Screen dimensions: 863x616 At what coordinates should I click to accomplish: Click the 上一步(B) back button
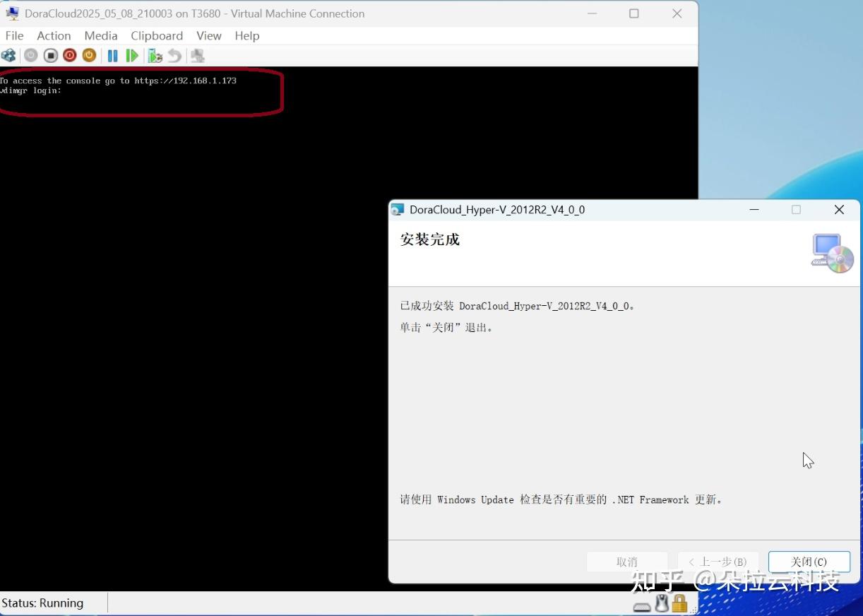point(718,562)
